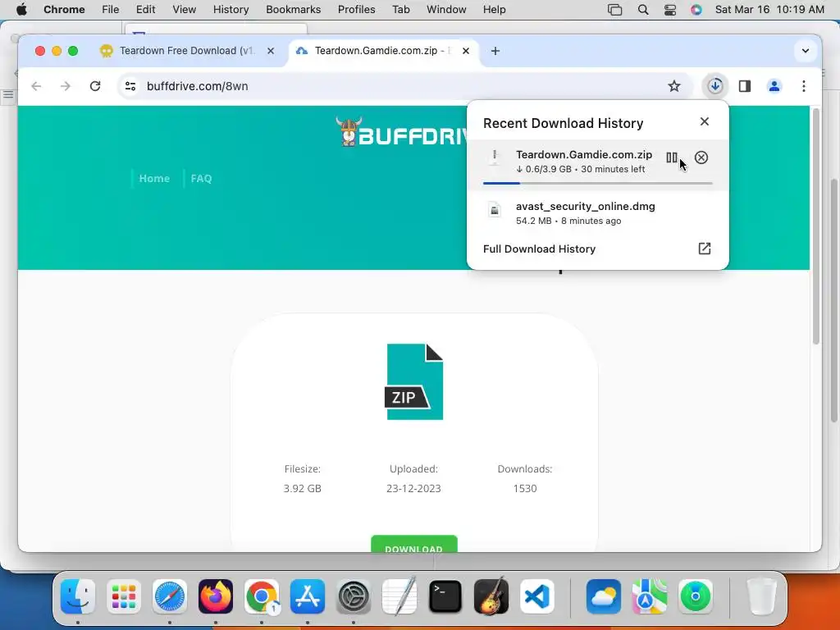Select the Teardown.Gamdie.com.zip tab
The width and height of the screenshot is (840, 630).
pyautogui.click(x=382, y=51)
